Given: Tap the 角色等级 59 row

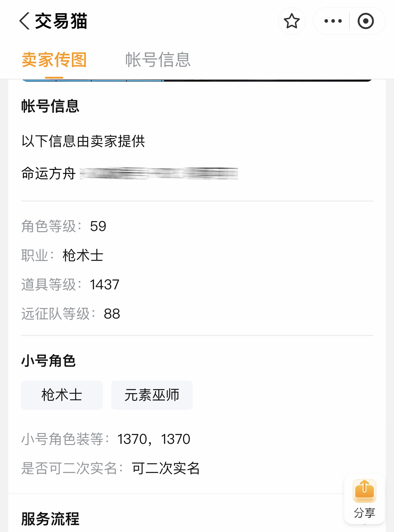Looking at the screenshot, I should pos(64,226).
